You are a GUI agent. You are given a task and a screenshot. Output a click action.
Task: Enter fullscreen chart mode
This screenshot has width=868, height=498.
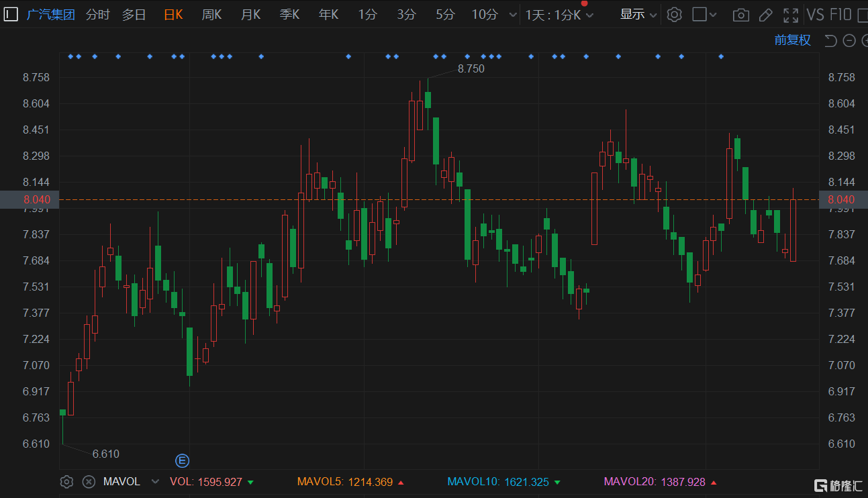pyautogui.click(x=791, y=15)
